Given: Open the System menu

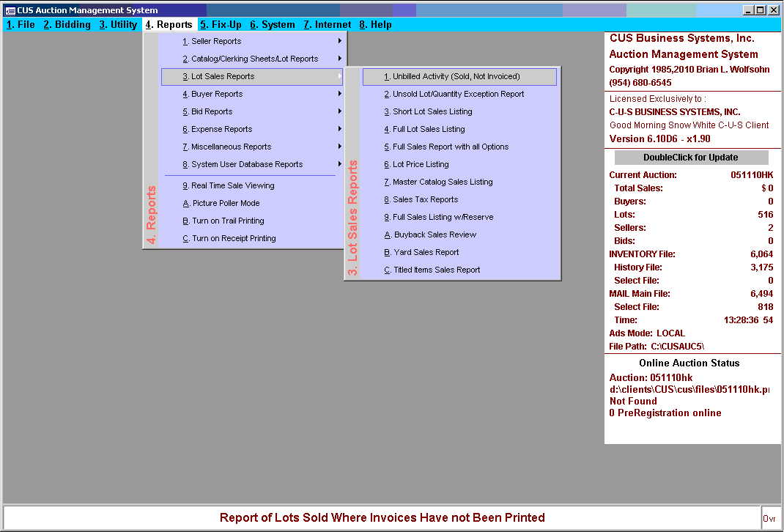Looking at the screenshot, I should (273, 24).
